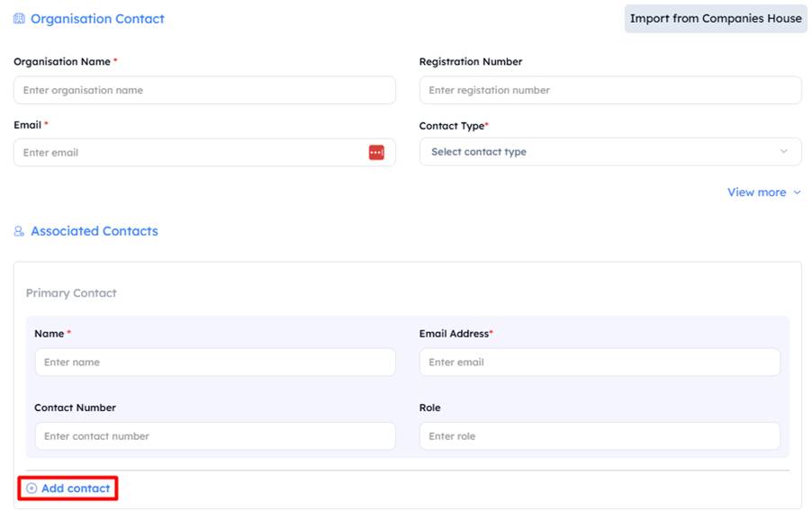Click the Enter role input field
This screenshot has width=812, height=511.
tap(600, 436)
